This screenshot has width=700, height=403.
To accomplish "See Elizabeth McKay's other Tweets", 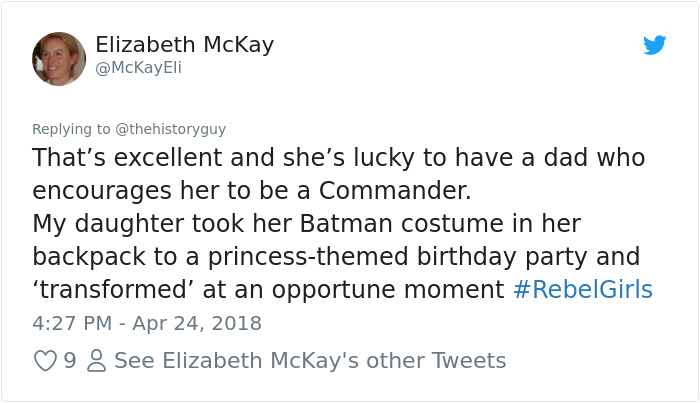I will [310, 361].
